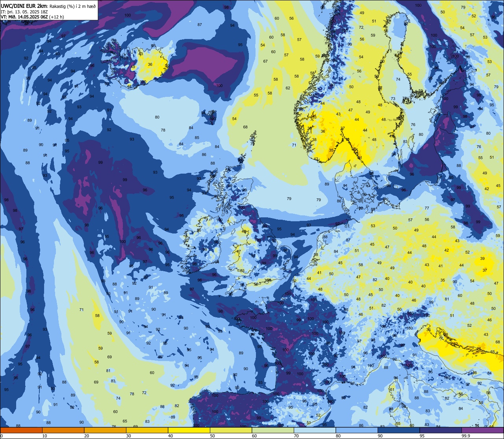Click the '60' tick label on legend
504x439 pixels.
[254, 436]
